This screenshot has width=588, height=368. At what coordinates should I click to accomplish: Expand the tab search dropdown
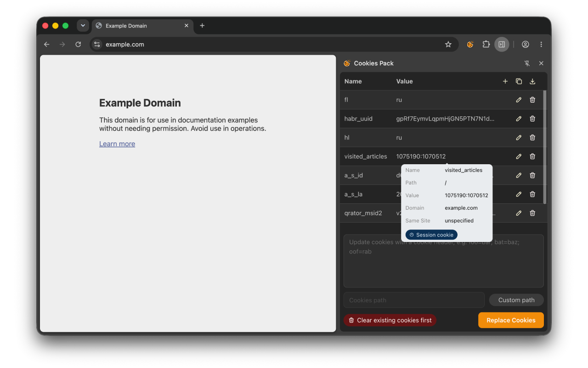83,26
